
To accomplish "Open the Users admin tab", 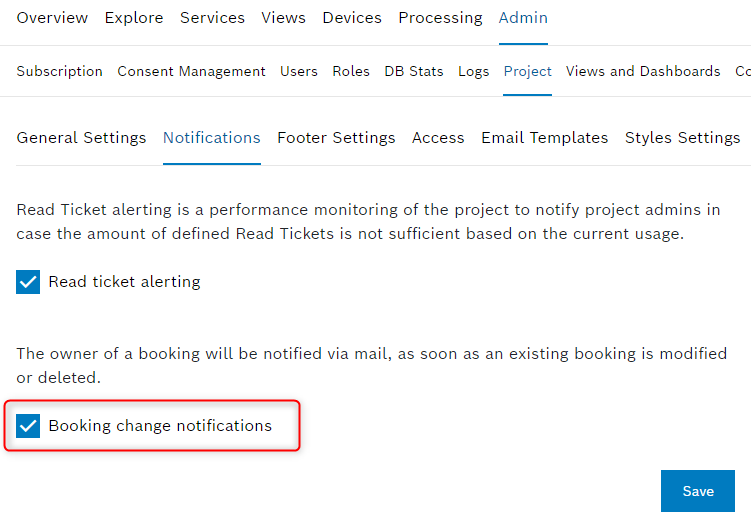I will [x=299, y=71].
